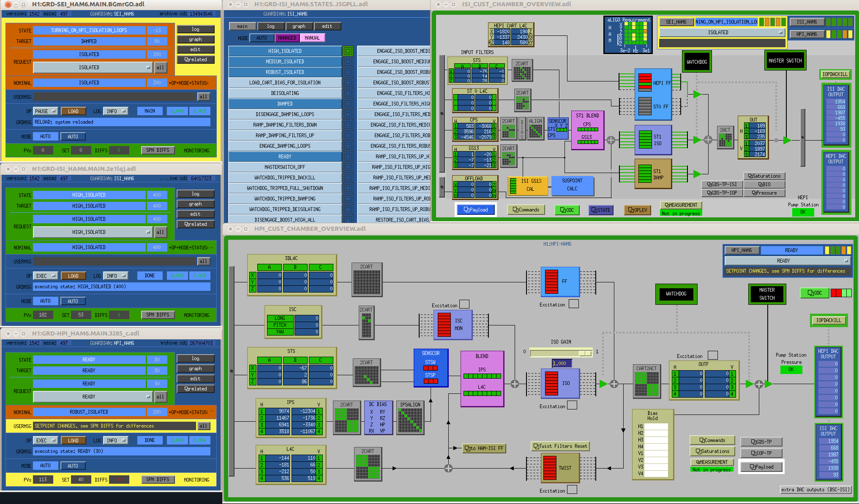Open the 2ACT matrix icon
Image resolution: width=859 pixels, height=504 pixels.
point(725,137)
